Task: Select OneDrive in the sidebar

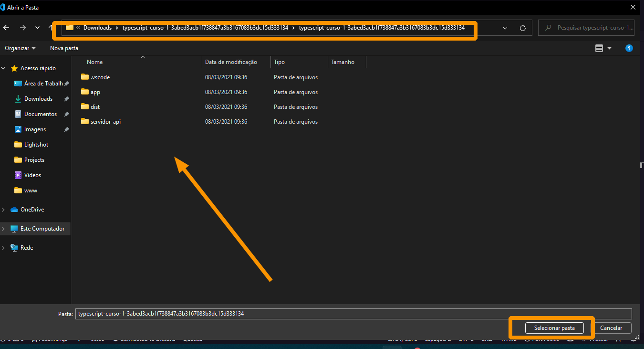Action: click(x=32, y=210)
